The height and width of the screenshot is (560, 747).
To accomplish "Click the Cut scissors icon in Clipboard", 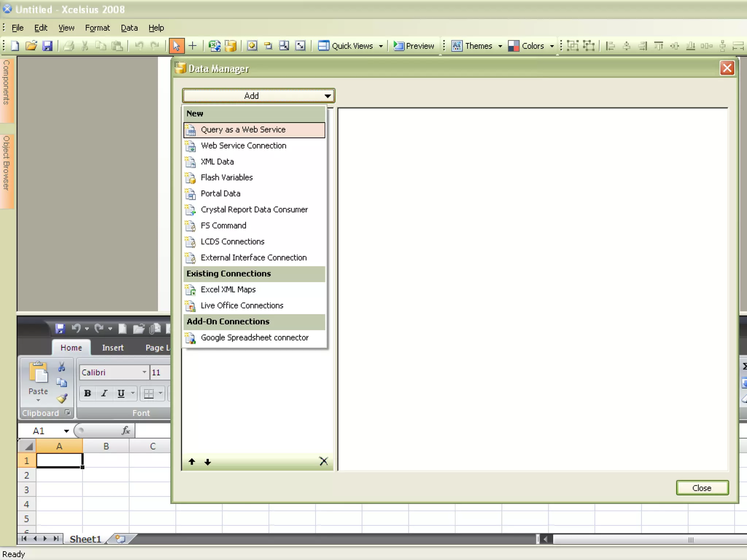I will (x=62, y=367).
